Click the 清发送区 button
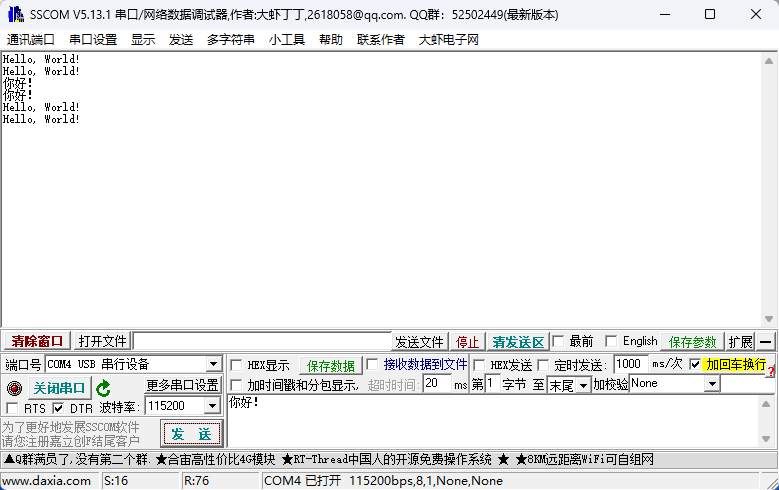The width and height of the screenshot is (779, 490). pyautogui.click(x=518, y=342)
